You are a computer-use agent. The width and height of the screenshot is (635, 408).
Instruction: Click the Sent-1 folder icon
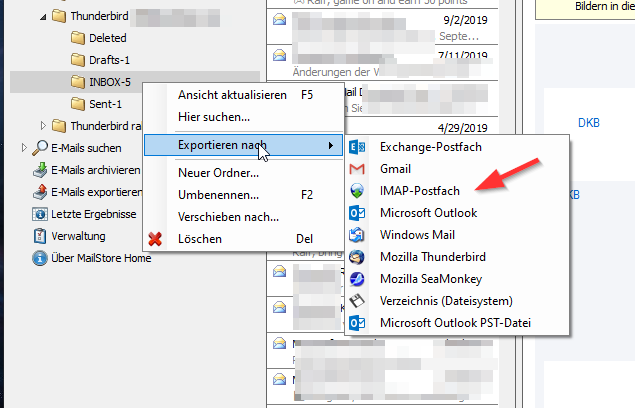pyautogui.click(x=78, y=104)
